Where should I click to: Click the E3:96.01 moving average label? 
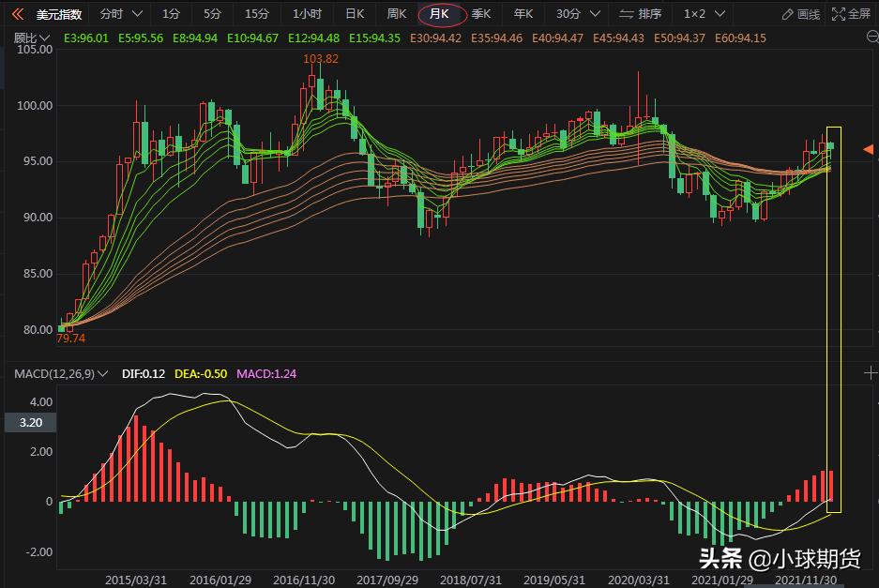[86, 38]
